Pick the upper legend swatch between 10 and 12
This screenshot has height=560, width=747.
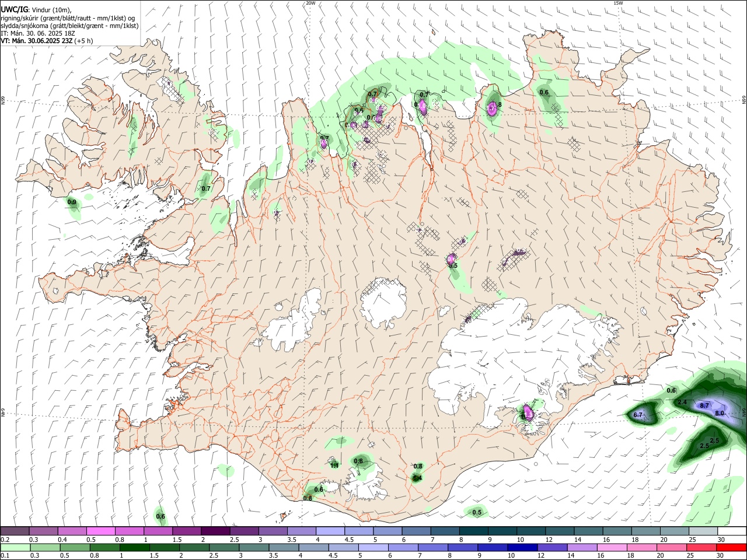point(530,531)
